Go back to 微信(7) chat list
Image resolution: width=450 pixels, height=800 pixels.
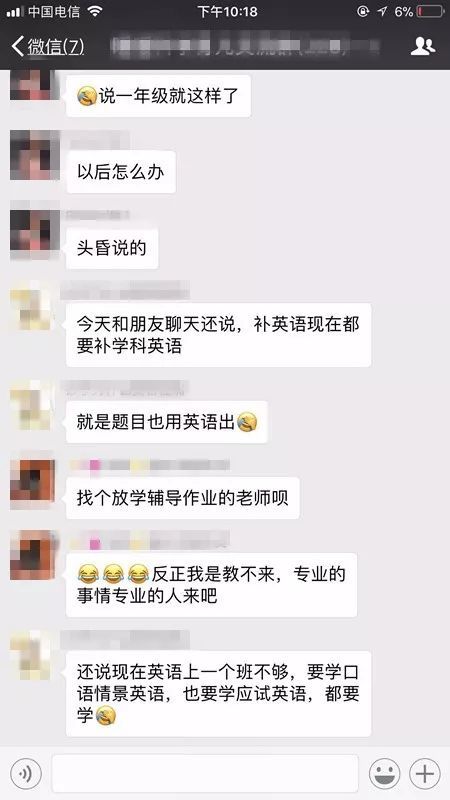coord(47,46)
